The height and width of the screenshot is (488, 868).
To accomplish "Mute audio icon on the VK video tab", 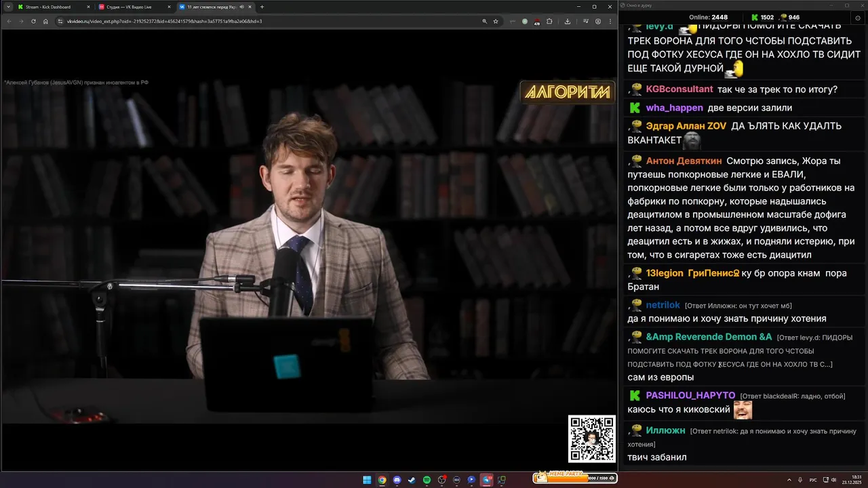I will [242, 7].
